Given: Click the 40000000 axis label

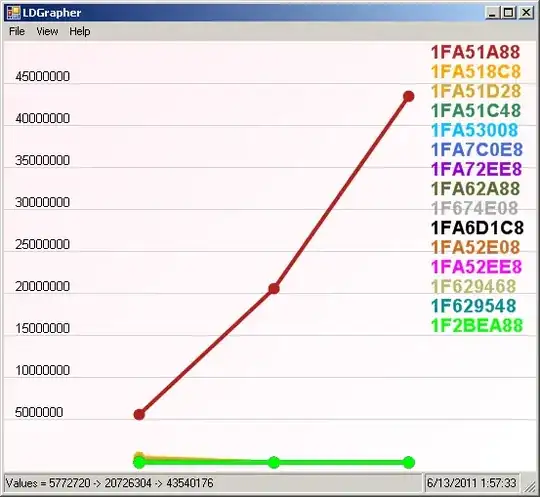Looking at the screenshot, I should (42, 118).
